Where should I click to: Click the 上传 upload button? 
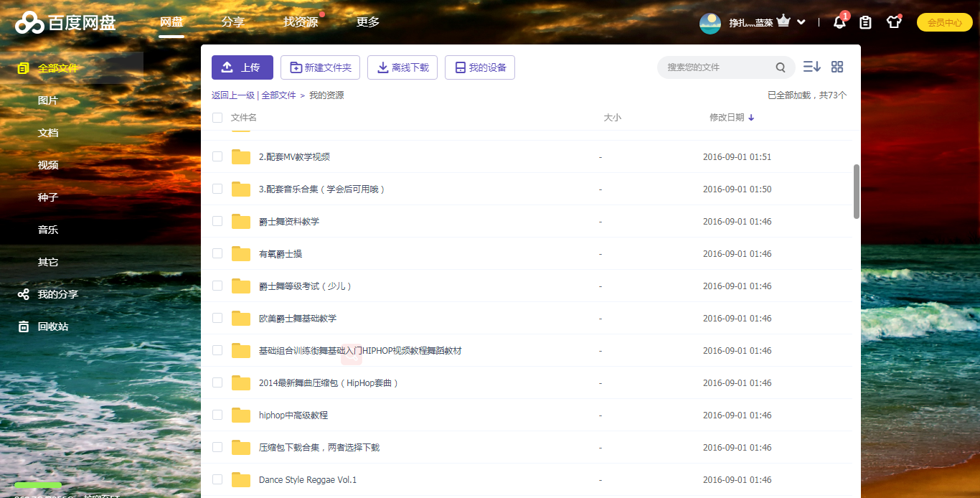pos(242,67)
